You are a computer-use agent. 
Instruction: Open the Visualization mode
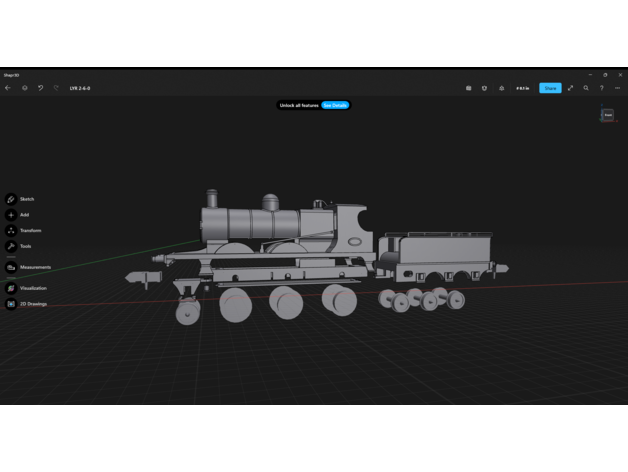click(x=11, y=288)
